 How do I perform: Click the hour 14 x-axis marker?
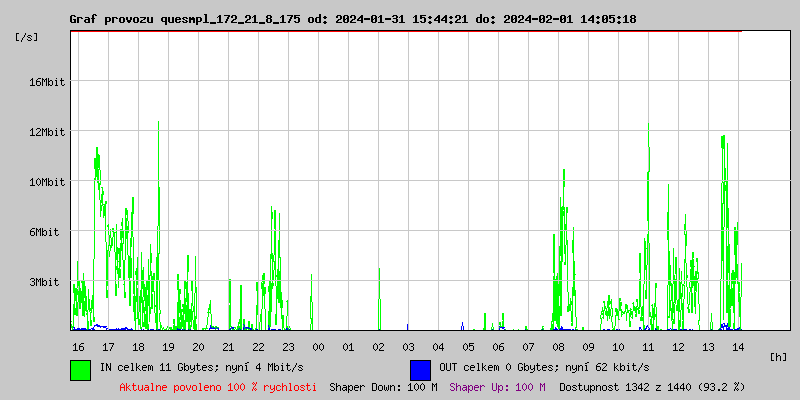(x=738, y=347)
